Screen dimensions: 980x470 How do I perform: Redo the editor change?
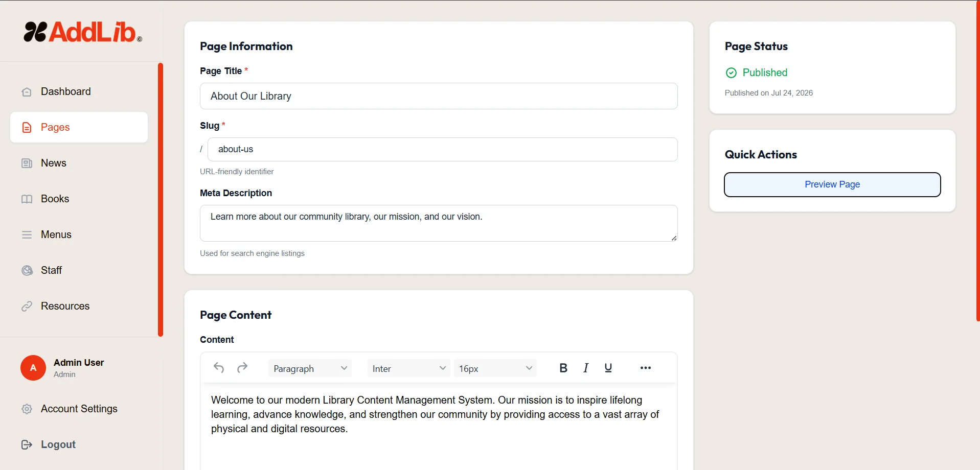[242, 368]
